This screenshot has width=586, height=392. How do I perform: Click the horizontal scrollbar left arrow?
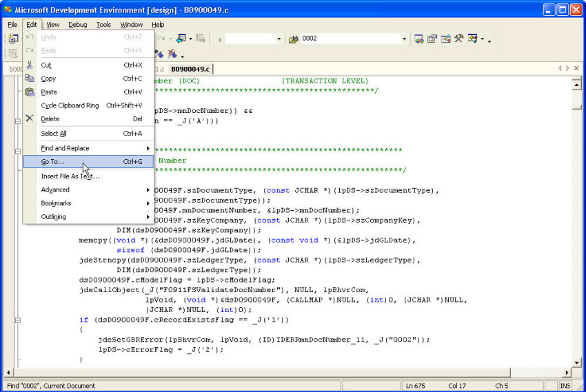tap(8, 372)
